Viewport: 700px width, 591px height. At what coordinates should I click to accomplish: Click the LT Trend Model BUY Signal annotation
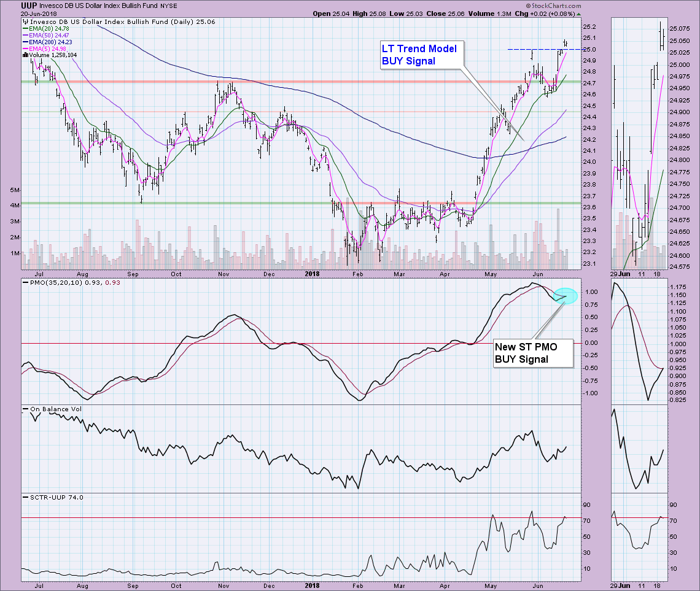pos(421,55)
